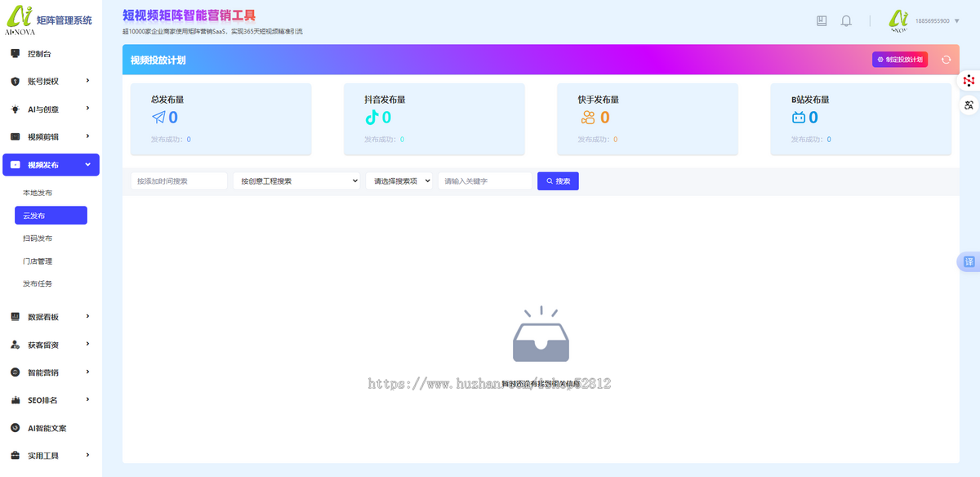Image resolution: width=980 pixels, height=477 pixels.
Task: Open the notification bell
Action: 846,21
